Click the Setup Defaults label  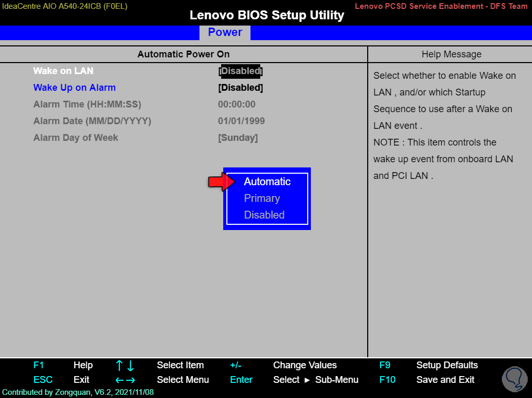tap(447, 365)
